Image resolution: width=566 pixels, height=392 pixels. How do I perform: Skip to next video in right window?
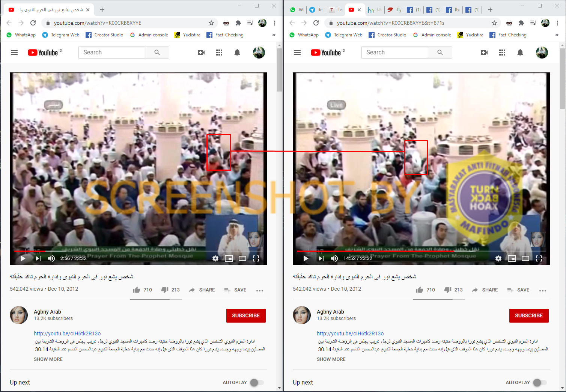321,258
